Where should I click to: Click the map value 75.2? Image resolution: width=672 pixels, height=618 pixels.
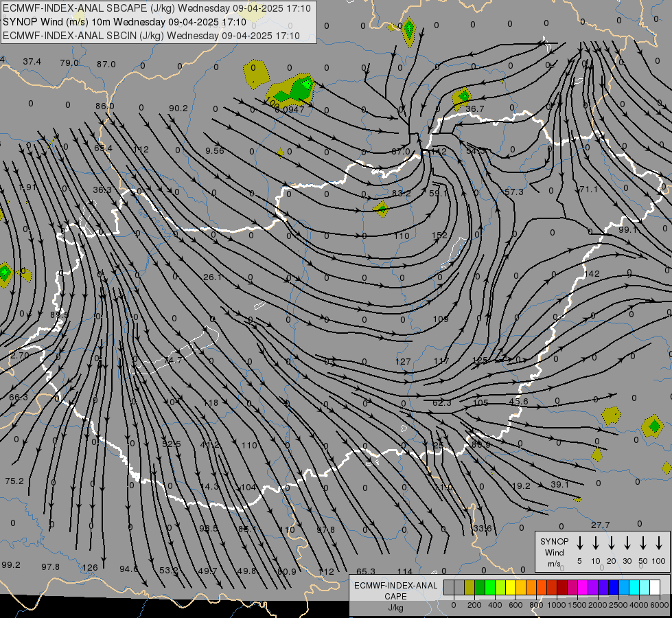click(x=14, y=481)
